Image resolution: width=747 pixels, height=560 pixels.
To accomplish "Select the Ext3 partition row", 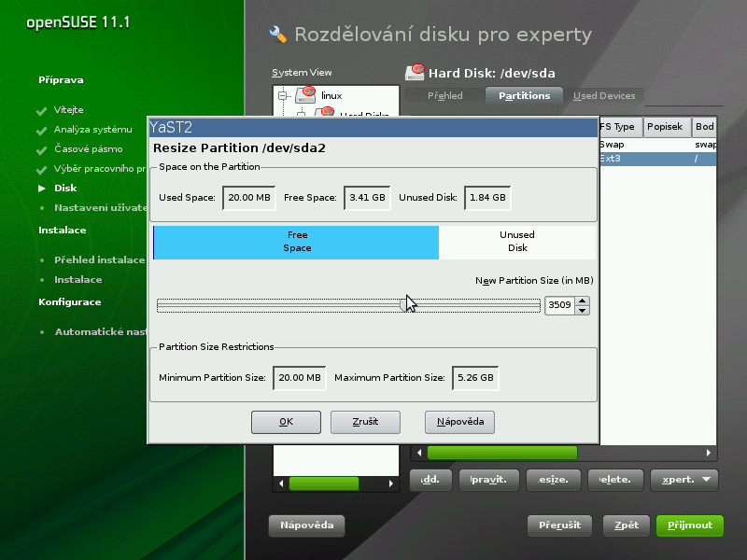I will (658, 159).
